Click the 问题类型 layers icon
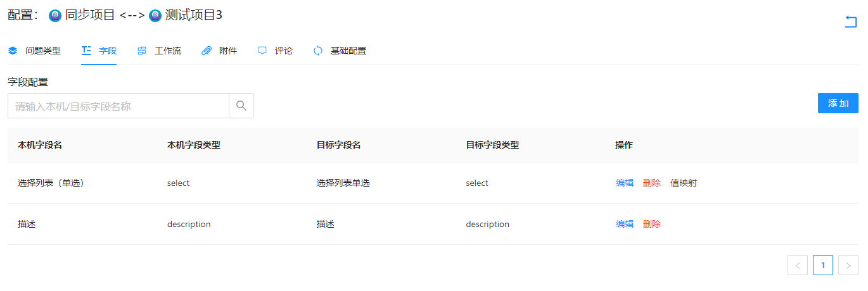868x291 pixels. point(13,51)
